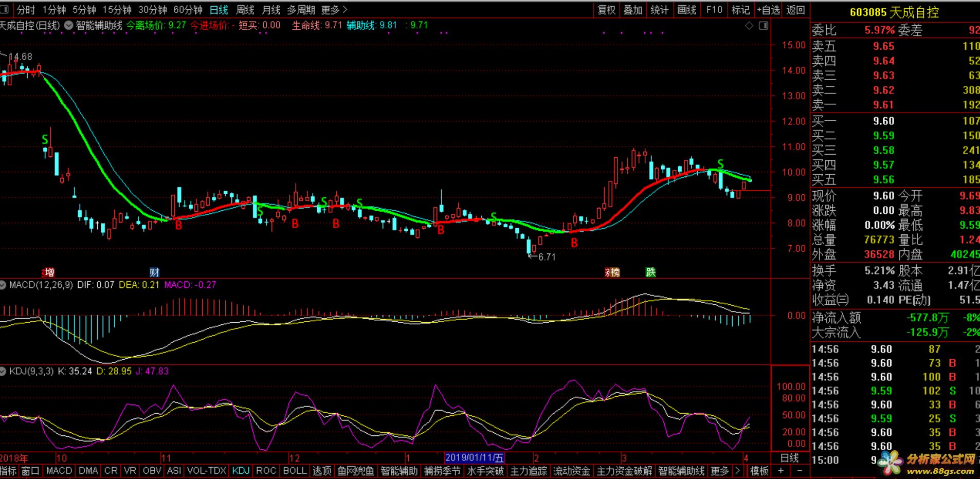Image resolution: width=980 pixels, height=479 pixels.
Task: Click the red B buy signal near November
Action: point(178,225)
